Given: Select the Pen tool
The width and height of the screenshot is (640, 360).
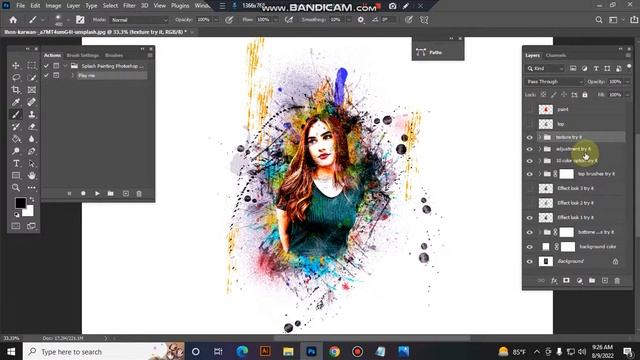Looking at the screenshot, I should point(31,151).
